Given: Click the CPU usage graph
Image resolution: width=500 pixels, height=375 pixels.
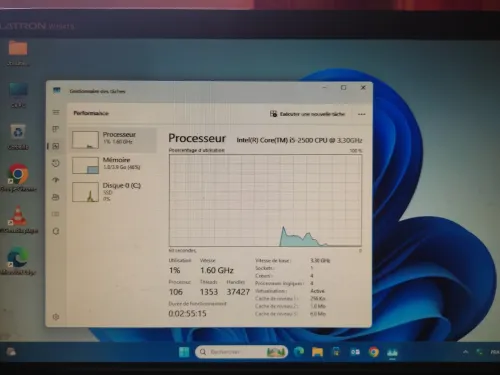Looking at the screenshot, I should (x=265, y=200).
